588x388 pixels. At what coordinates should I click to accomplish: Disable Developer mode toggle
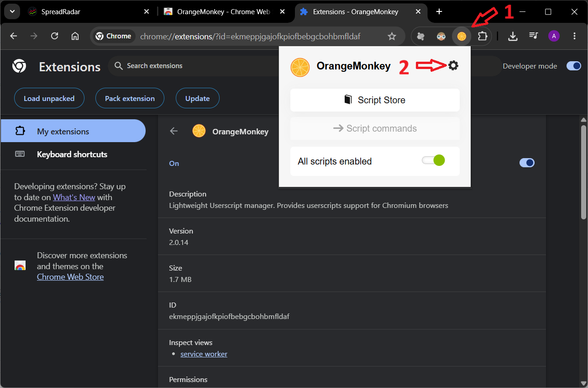point(573,66)
